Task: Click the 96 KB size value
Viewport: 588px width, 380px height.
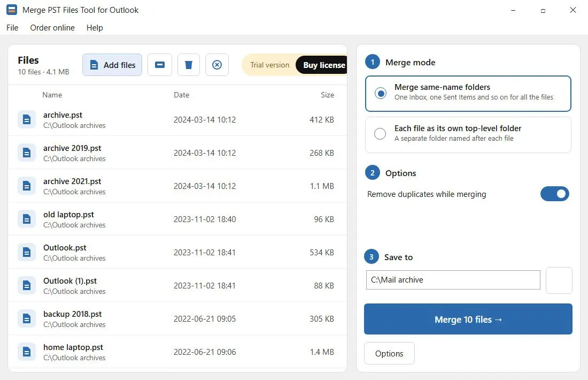Action: click(324, 219)
